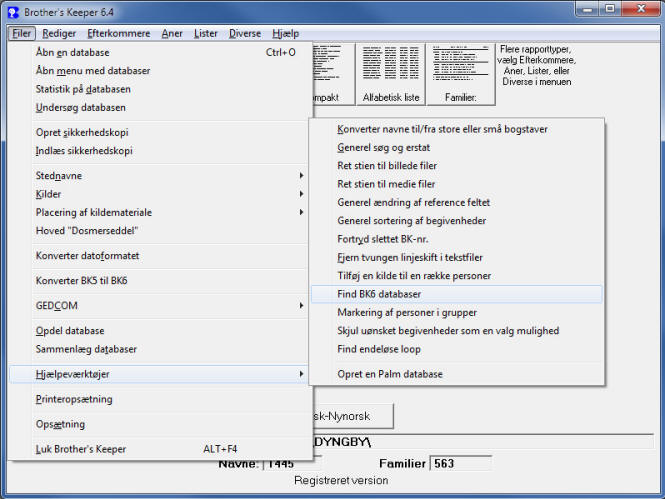Select Opret en Palm database
The height and width of the screenshot is (499, 665).
456,374
